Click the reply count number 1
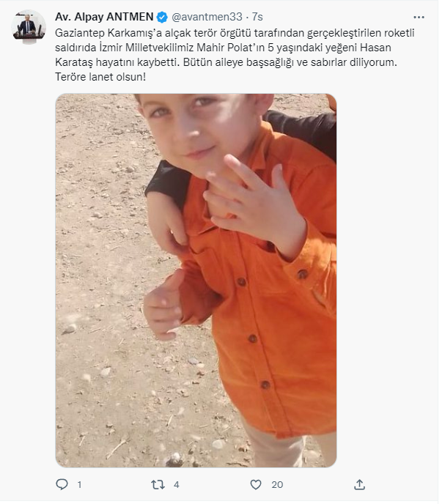This screenshot has height=504, width=445. [79, 484]
